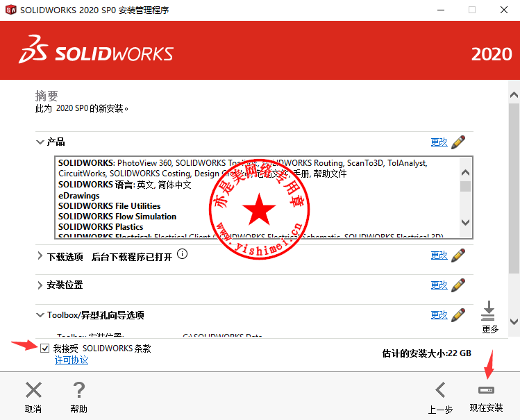Click the SOLIDWORKS title bar app icon
The image size is (520, 420).
coord(10,10)
